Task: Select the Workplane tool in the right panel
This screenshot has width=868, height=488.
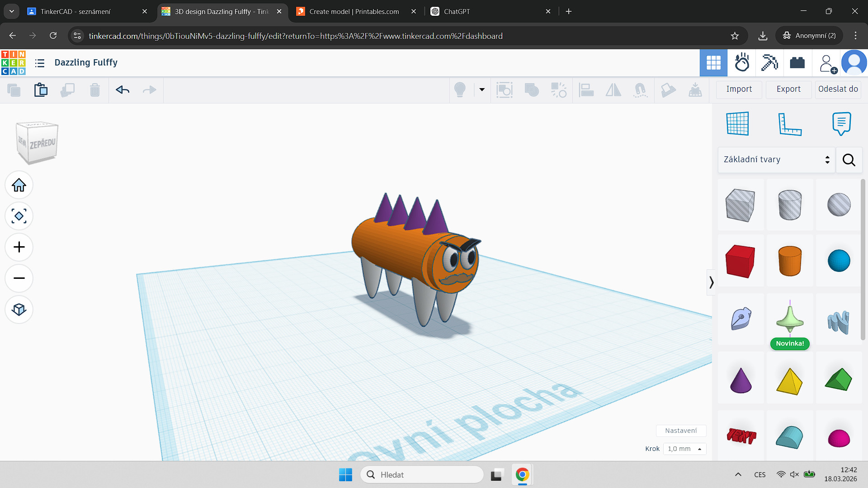Action: click(x=737, y=123)
